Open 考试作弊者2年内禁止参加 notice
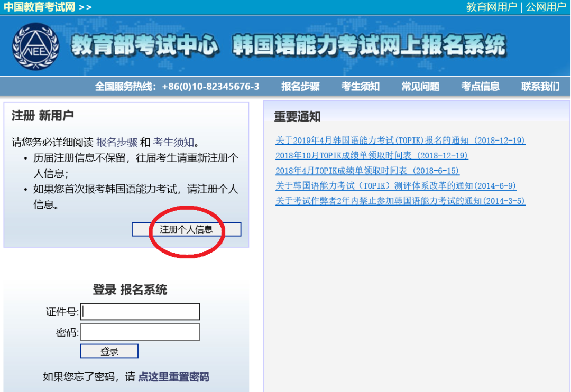This screenshot has height=392, width=571. (400, 201)
